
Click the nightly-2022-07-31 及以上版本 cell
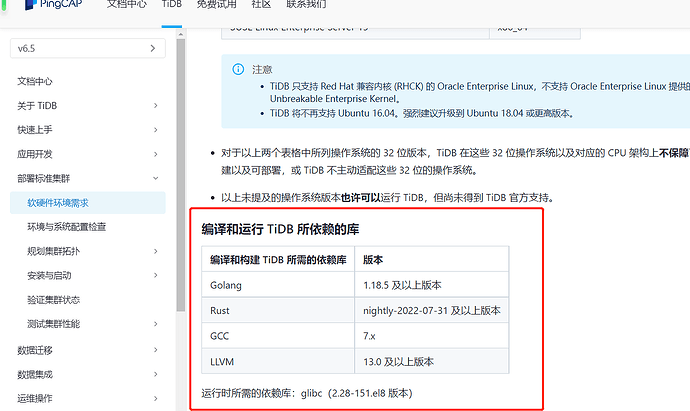432,311
